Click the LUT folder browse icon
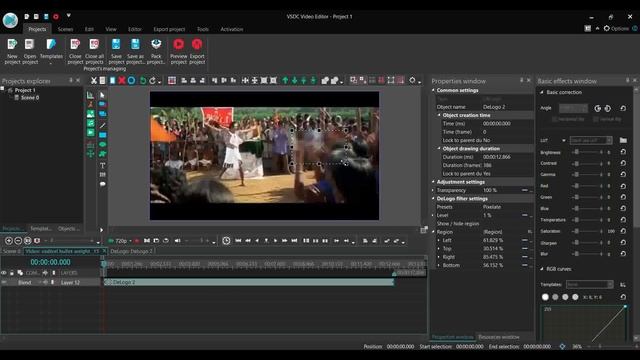The image size is (640, 360). click(623, 140)
